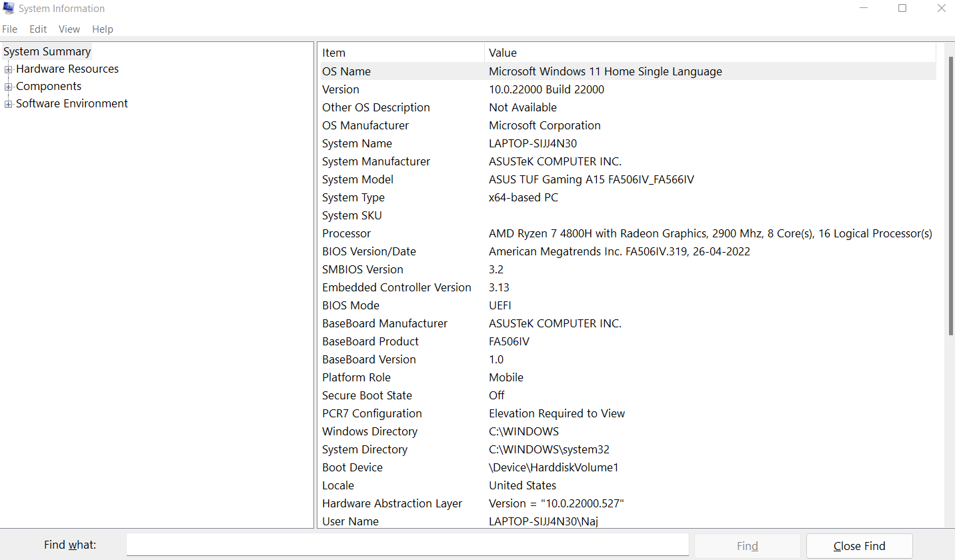Click the value Microsoft Windows 11 Home Single Language
The image size is (955, 560).
click(606, 71)
